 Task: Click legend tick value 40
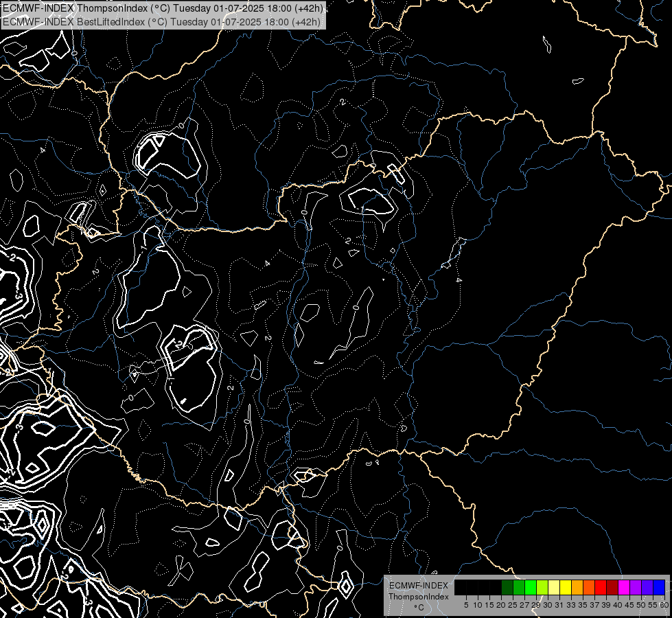618,605
